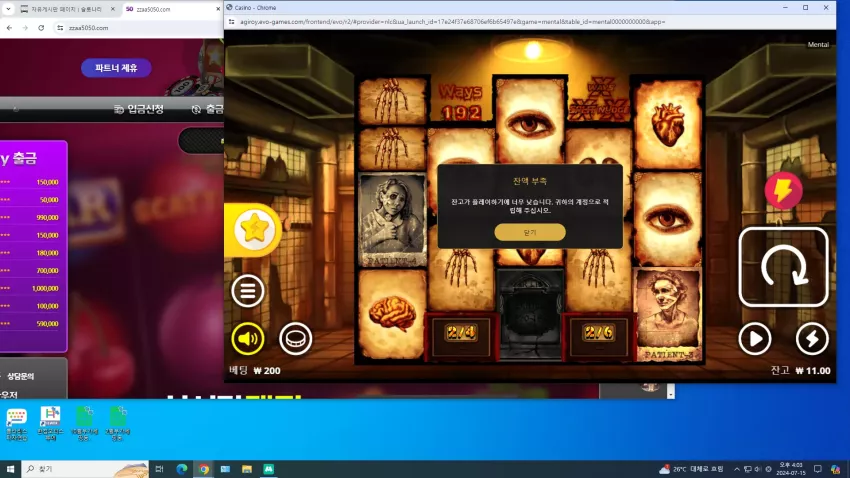
Task: Close the 자유게시판 browser tab
Action: (x=113, y=9)
